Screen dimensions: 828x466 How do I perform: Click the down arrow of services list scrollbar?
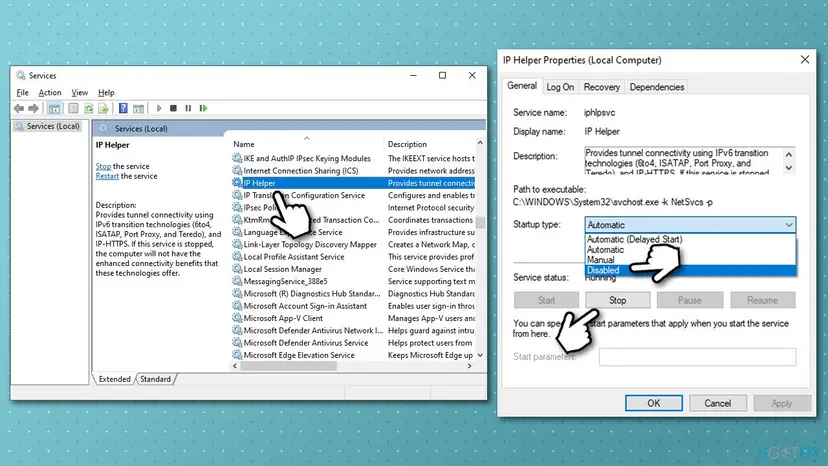point(480,355)
